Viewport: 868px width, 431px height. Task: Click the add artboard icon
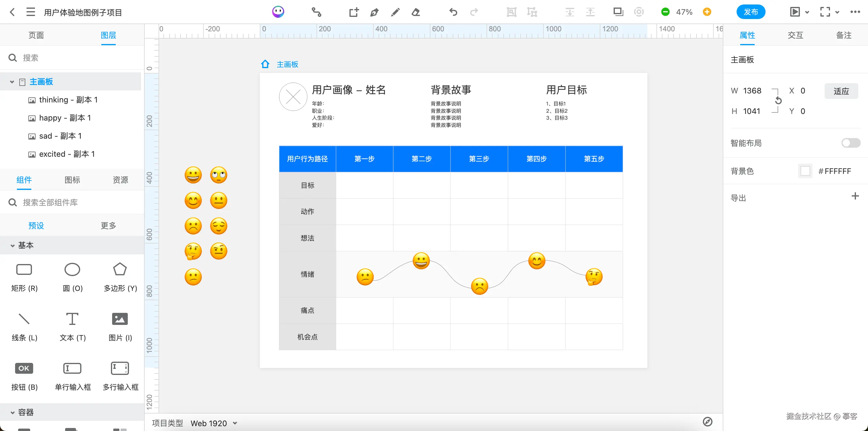click(x=354, y=12)
